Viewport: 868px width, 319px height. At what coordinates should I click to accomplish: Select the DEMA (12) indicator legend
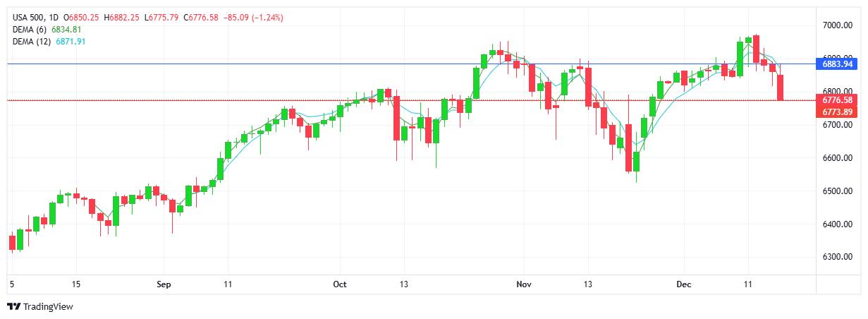32,42
